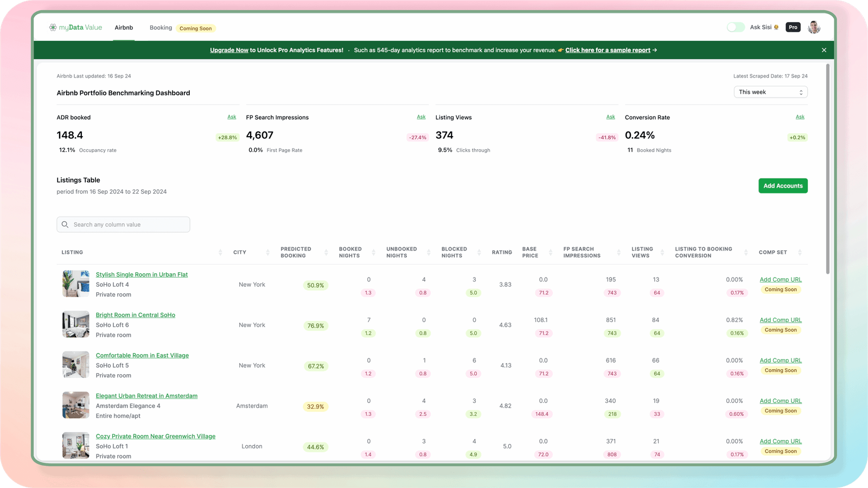
Task: Click the 0.82% conversion value
Action: tap(735, 320)
